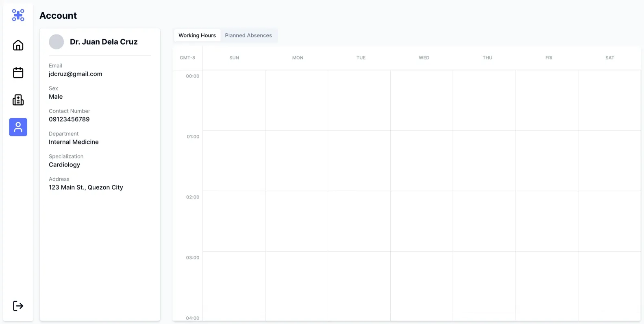
Task: Click the contact number 09123456789
Action: click(x=69, y=119)
